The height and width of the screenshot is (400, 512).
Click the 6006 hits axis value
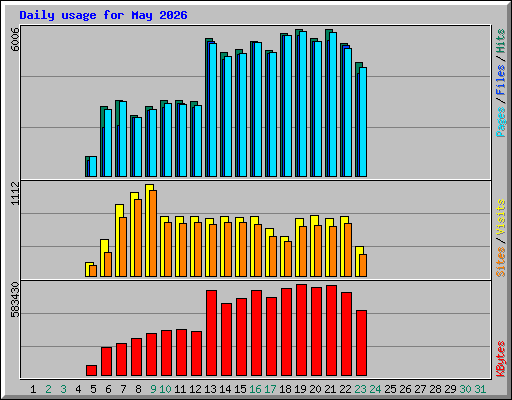[x=15, y=39]
